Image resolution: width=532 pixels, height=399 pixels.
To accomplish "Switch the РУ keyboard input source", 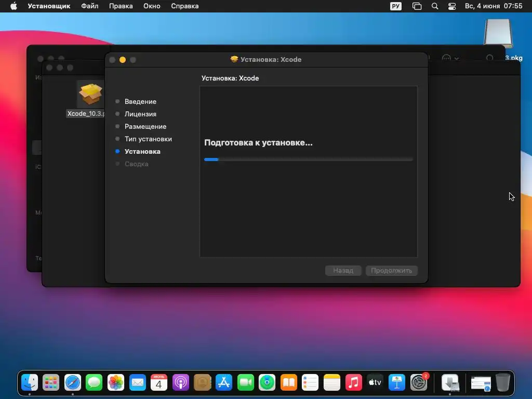I will click(395, 6).
